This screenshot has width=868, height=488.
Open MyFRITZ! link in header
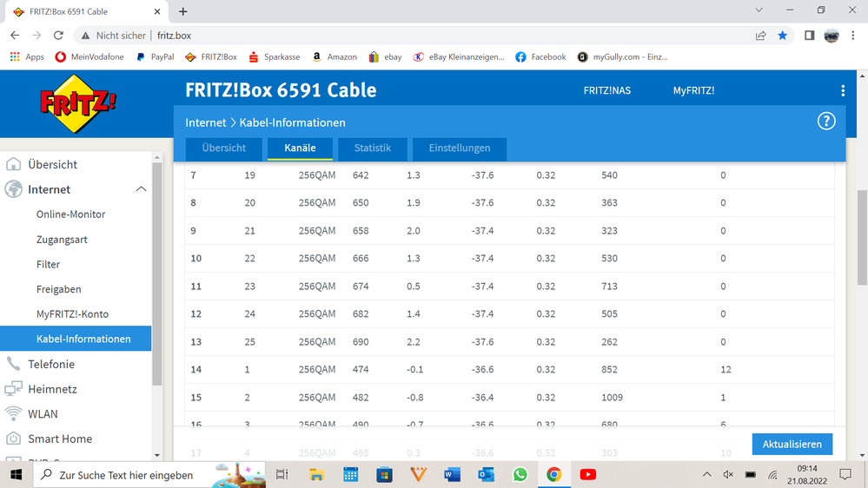coord(693,90)
